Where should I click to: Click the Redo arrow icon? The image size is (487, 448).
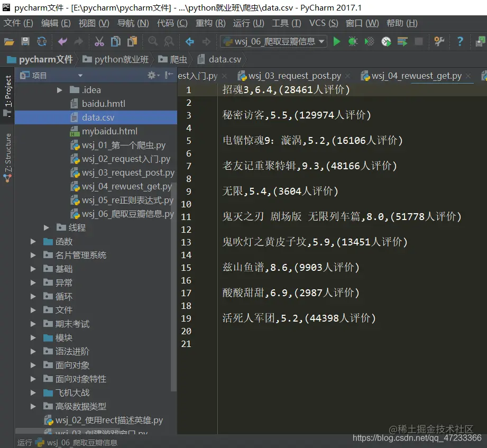(x=79, y=41)
